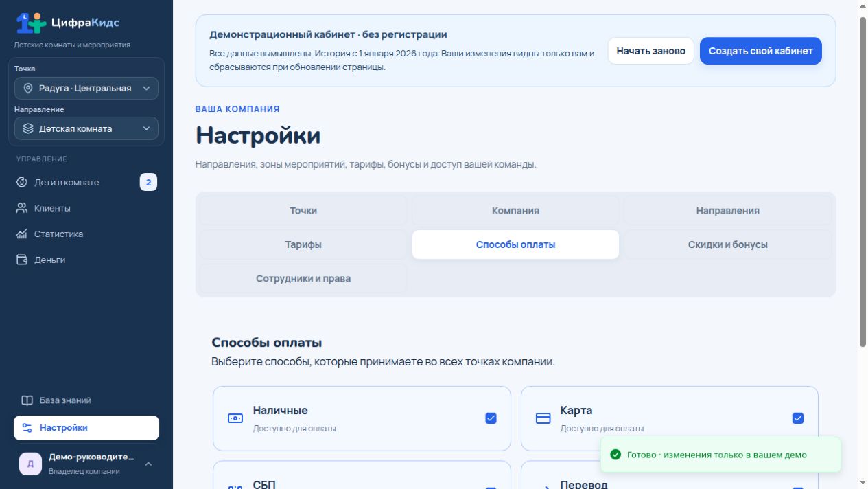Switch to the Тарифы tab
The width and height of the screenshot is (868, 489).
tap(303, 244)
